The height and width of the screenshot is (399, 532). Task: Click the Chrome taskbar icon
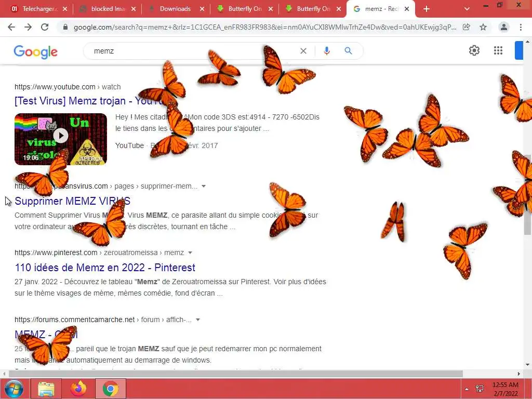click(x=111, y=389)
